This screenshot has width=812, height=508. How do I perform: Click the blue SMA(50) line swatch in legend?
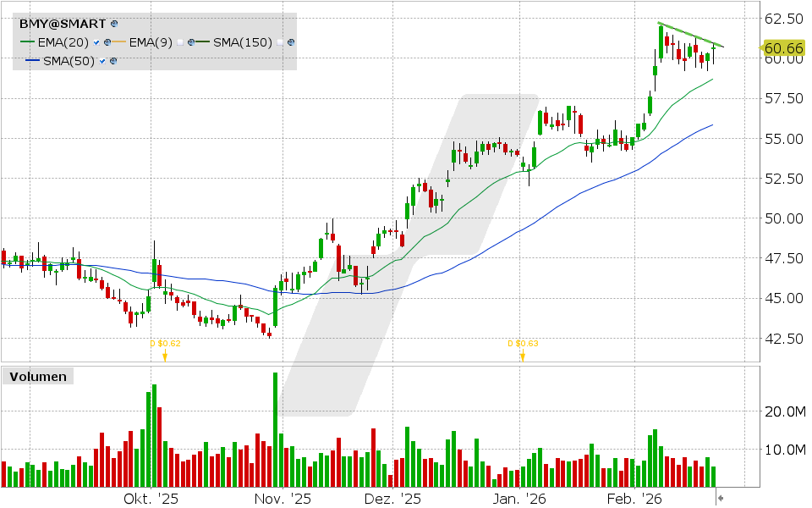tap(34, 60)
